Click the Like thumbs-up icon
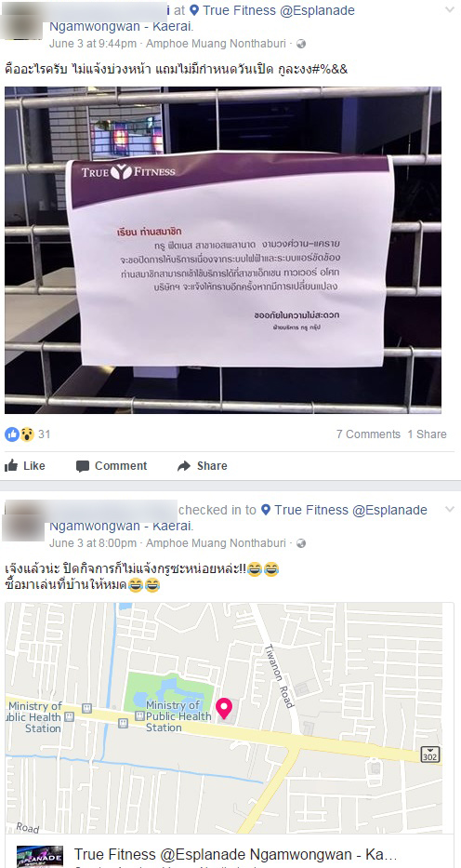461x868 pixels. [11, 466]
